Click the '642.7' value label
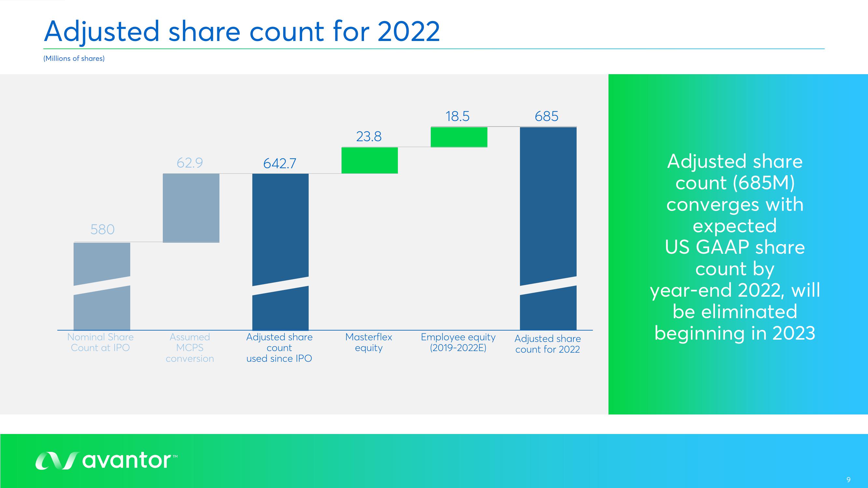This screenshot has width=868, height=488. coord(280,164)
